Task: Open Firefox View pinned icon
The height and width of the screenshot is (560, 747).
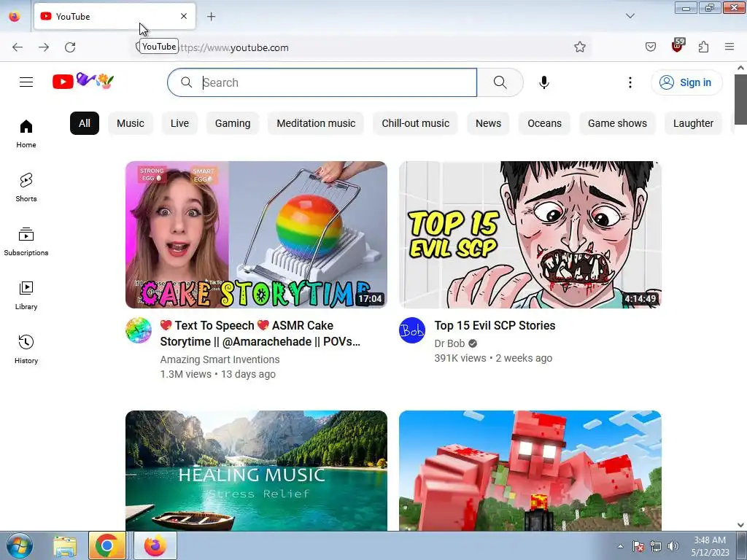Action: (x=15, y=16)
